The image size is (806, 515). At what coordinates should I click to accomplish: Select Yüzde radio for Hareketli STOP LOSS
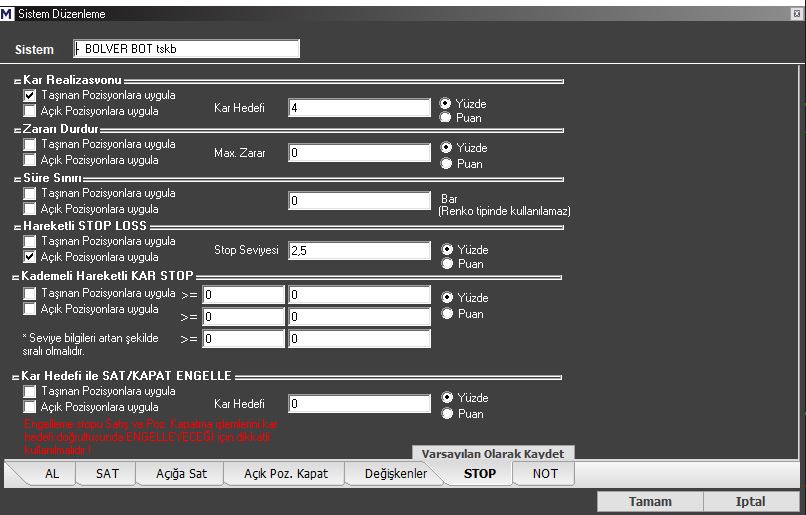click(x=447, y=249)
